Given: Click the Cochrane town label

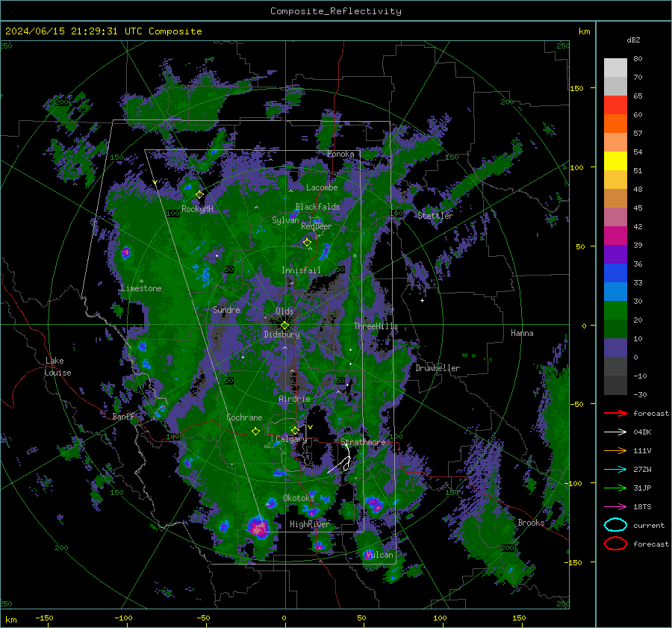Looking at the screenshot, I should 244,417.
